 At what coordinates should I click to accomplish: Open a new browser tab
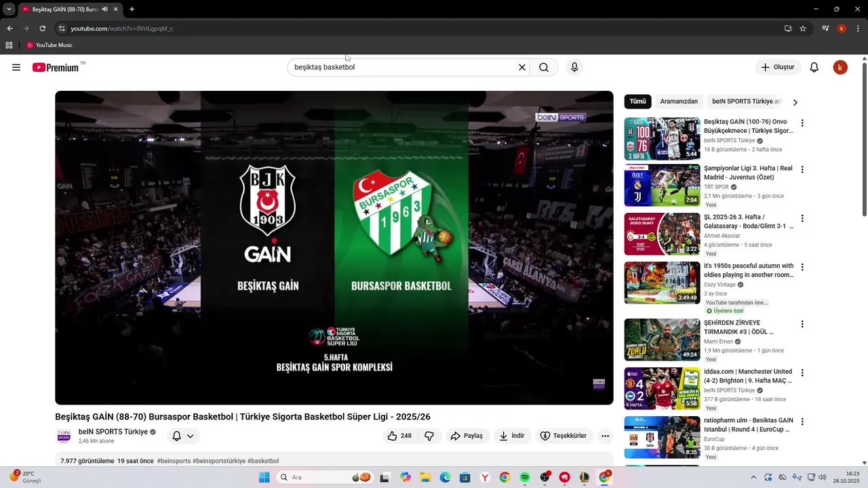[132, 9]
